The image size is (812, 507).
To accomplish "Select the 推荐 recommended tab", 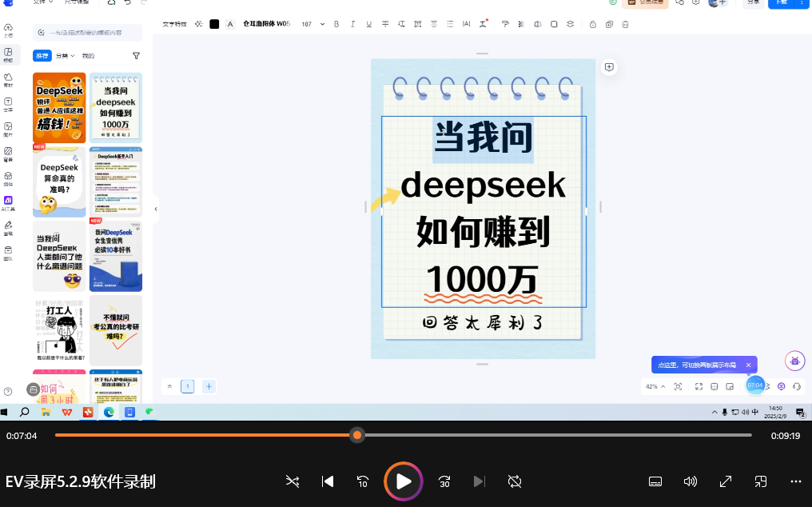I will pyautogui.click(x=42, y=55).
